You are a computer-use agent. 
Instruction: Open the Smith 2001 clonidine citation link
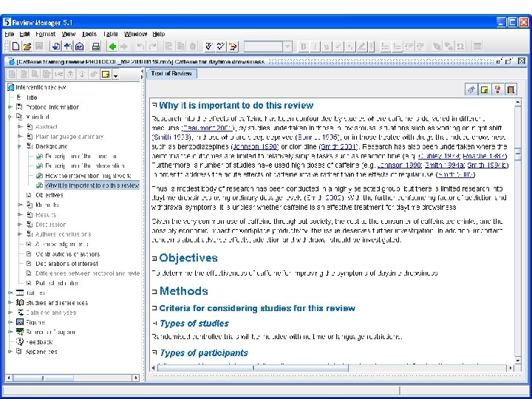click(x=338, y=147)
